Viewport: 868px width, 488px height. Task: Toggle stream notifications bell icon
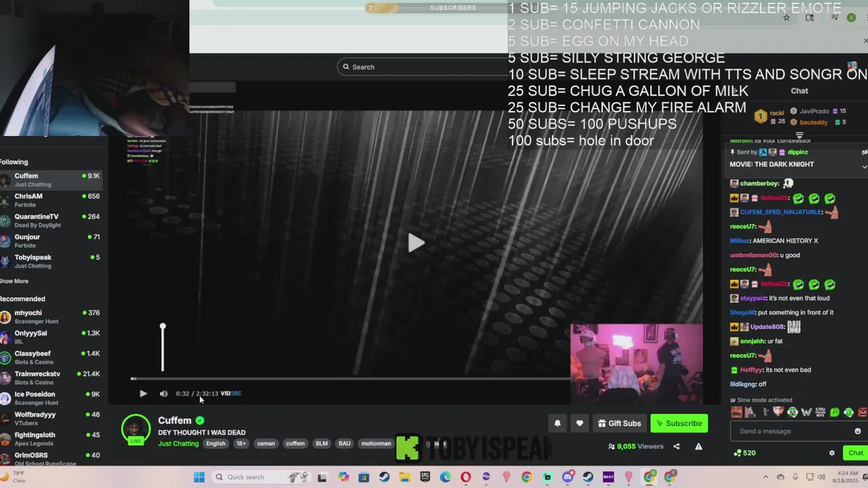[557, 423]
